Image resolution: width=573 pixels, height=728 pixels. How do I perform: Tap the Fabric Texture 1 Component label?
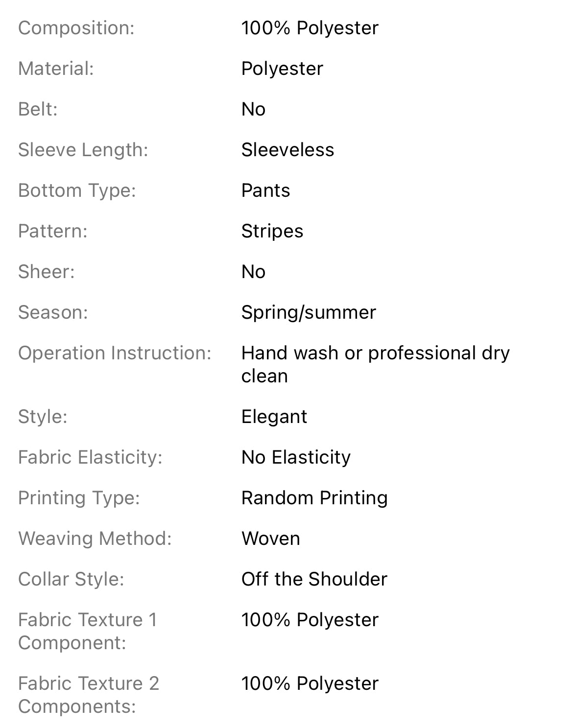tap(87, 631)
